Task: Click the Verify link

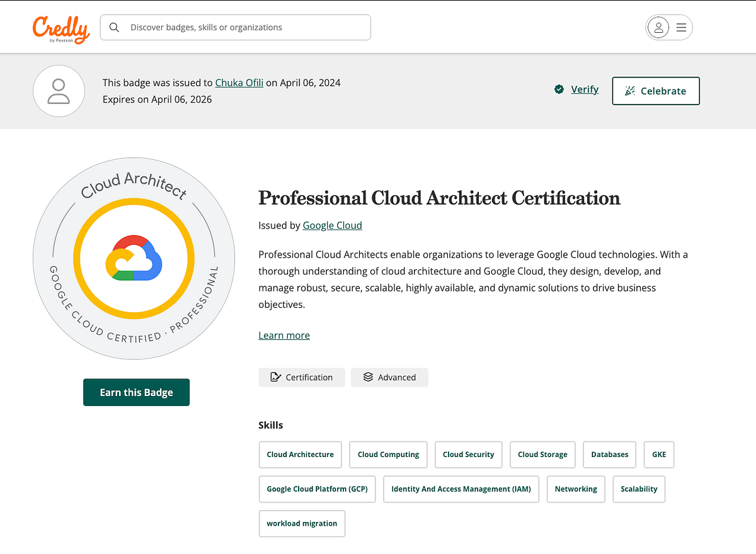Action: coord(585,89)
